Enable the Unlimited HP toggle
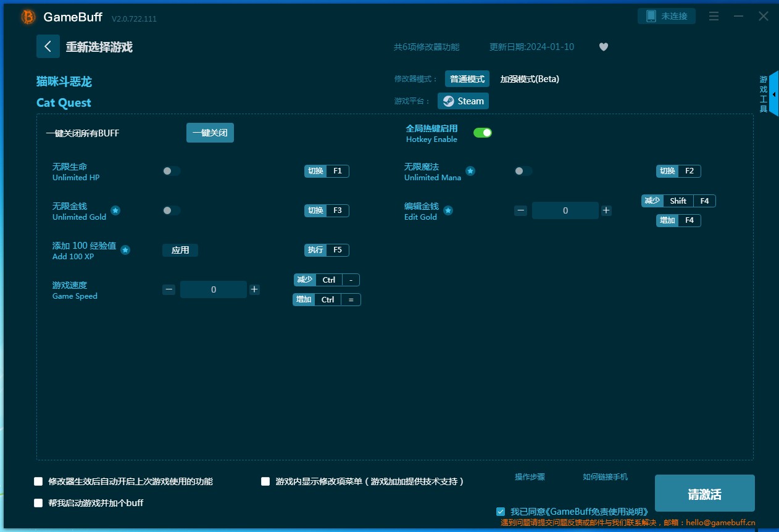 coord(171,171)
